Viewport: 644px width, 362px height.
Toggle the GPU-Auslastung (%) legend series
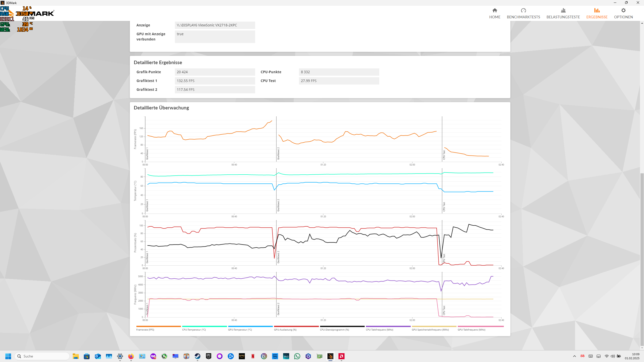point(285,330)
